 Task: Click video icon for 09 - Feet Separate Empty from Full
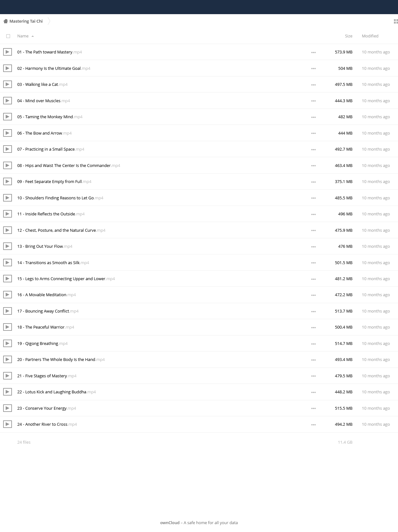(8, 181)
